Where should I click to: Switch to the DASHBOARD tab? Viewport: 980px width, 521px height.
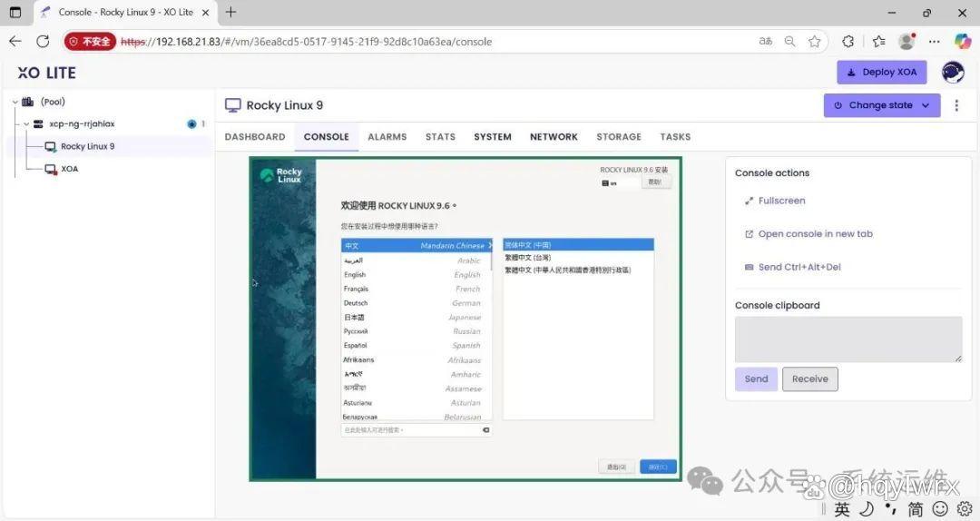click(x=255, y=136)
